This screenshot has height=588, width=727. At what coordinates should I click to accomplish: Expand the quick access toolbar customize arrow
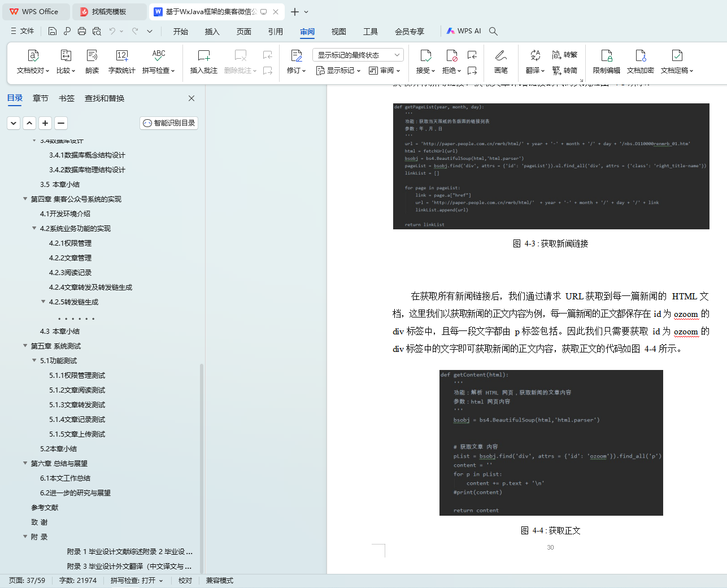150,31
